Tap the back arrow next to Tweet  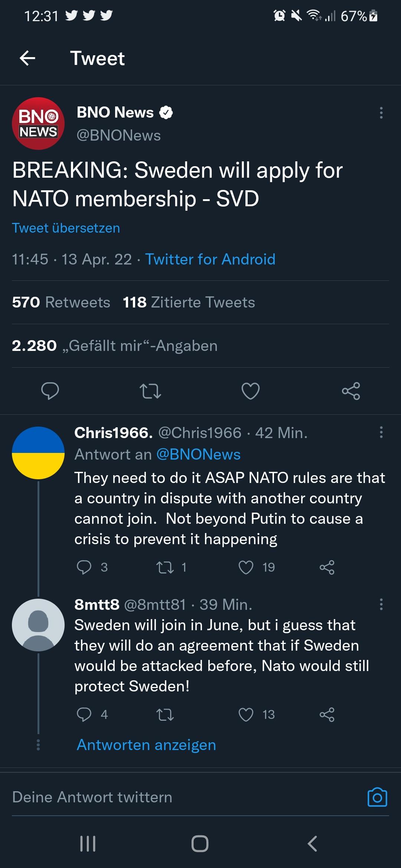pos(27,58)
